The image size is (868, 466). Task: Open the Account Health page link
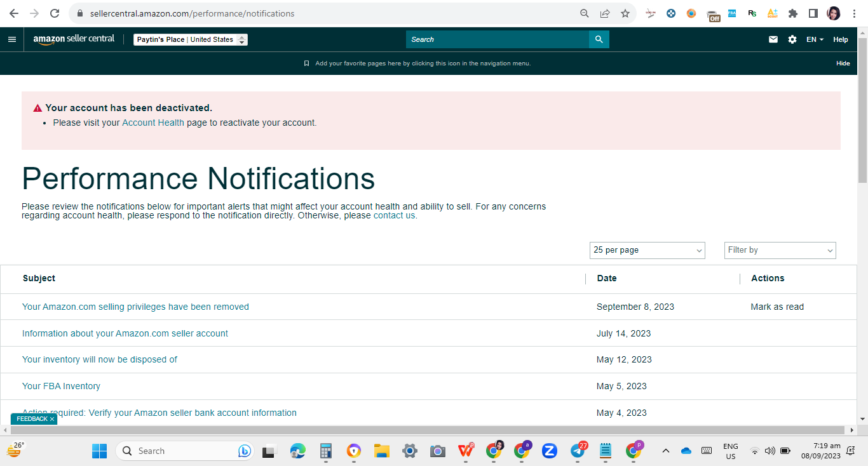(153, 123)
